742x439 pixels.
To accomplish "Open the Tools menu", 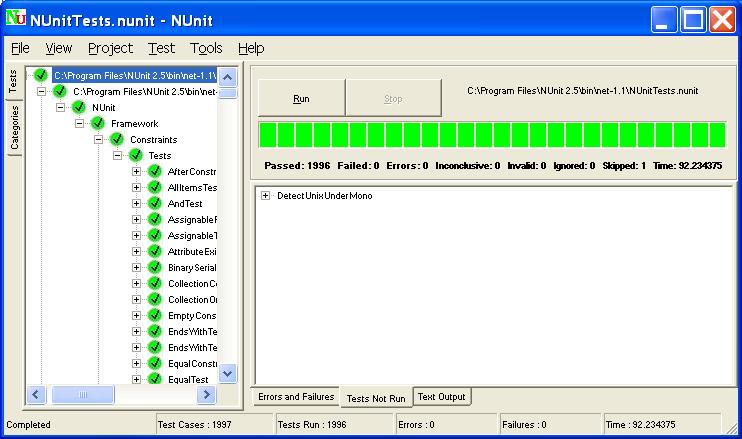I will pos(206,48).
